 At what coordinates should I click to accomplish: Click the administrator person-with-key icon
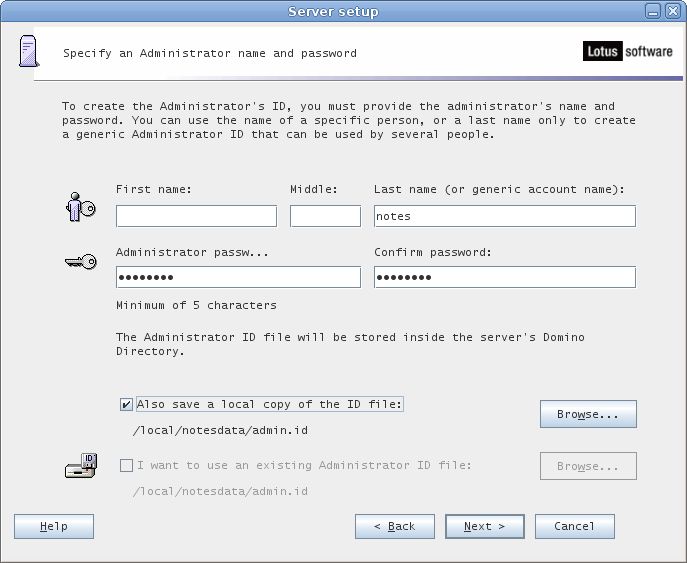79,207
